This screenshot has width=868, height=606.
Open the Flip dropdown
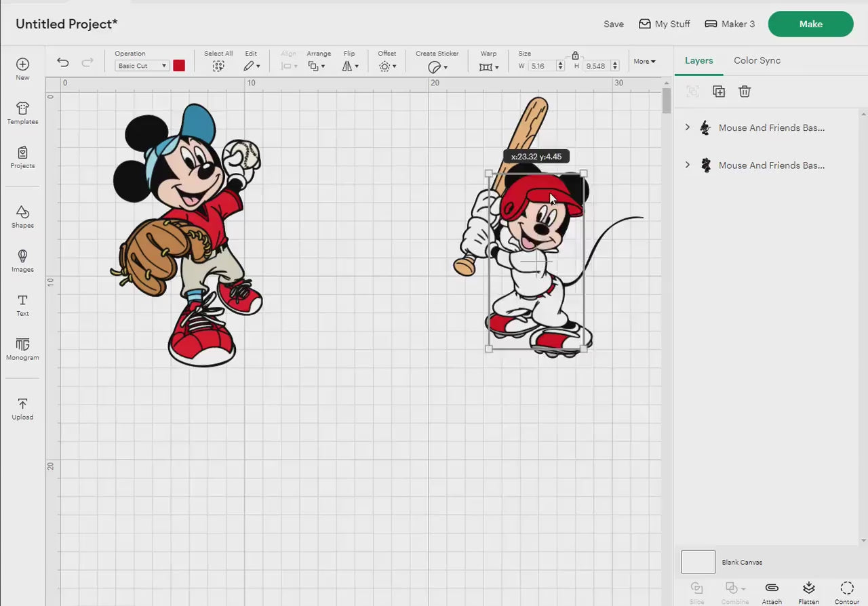(350, 66)
